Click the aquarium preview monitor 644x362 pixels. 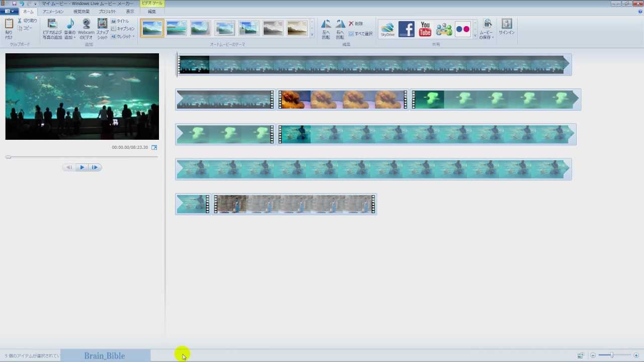82,97
